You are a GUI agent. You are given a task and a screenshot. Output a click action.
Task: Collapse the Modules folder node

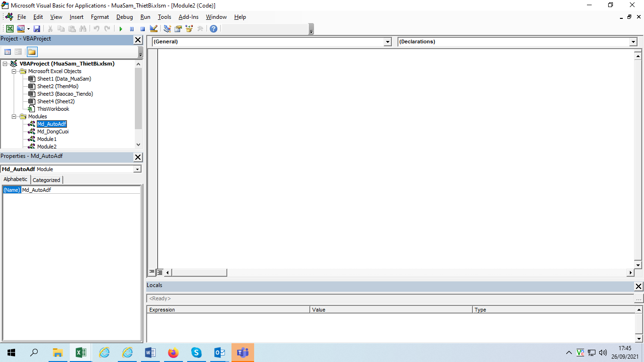14,116
